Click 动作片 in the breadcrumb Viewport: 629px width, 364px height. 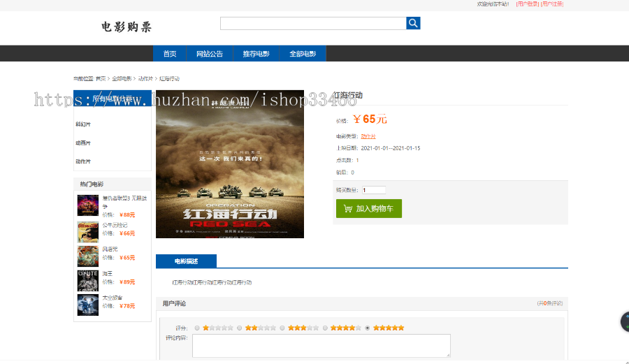[145, 78]
